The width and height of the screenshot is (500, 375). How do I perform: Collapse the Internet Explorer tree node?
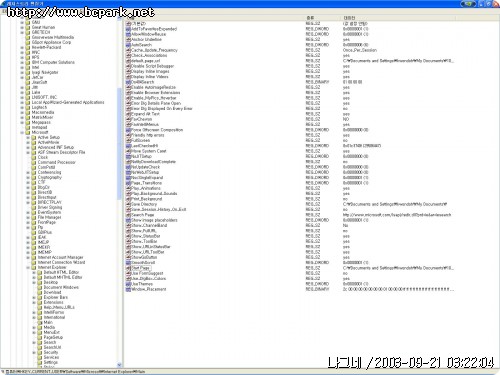click(28, 267)
